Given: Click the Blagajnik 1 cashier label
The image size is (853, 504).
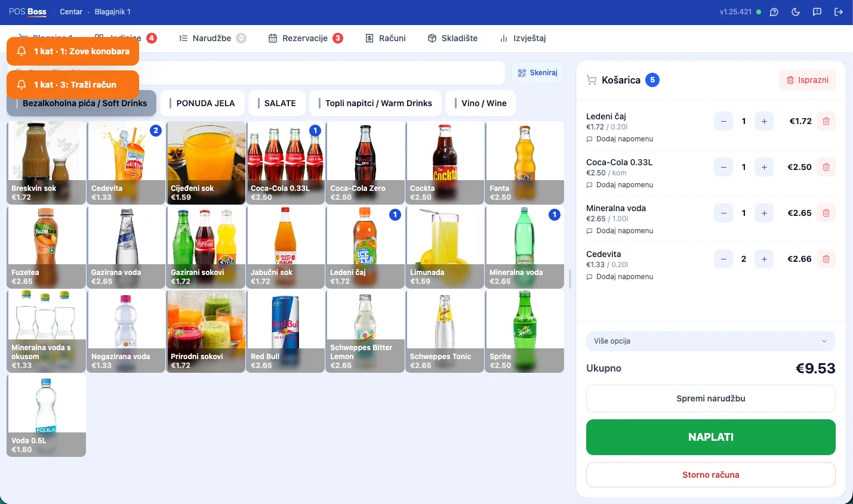Looking at the screenshot, I should pos(112,12).
